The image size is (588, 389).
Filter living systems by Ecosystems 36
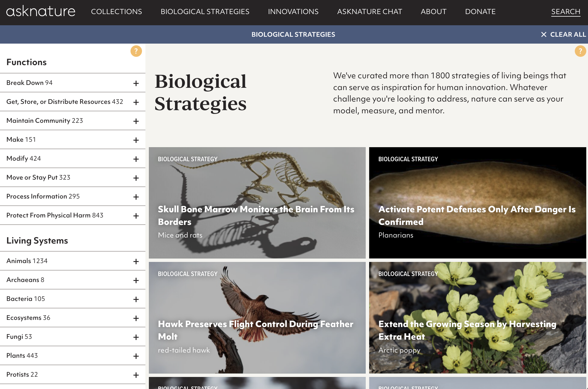tap(28, 318)
